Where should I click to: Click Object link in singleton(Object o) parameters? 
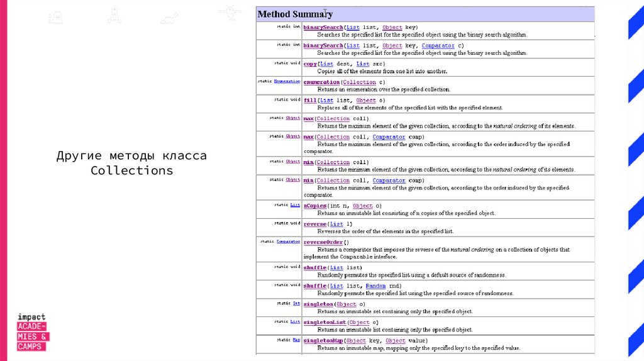347,304
